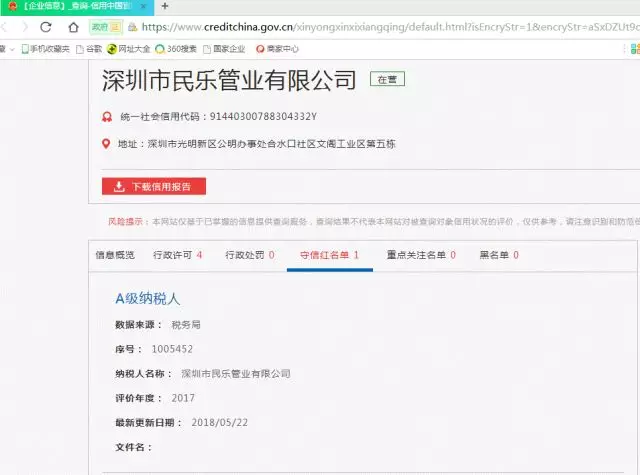The width and height of the screenshot is (640, 475).
Task: Open the 谷歌 bookmark
Action: coord(87,48)
